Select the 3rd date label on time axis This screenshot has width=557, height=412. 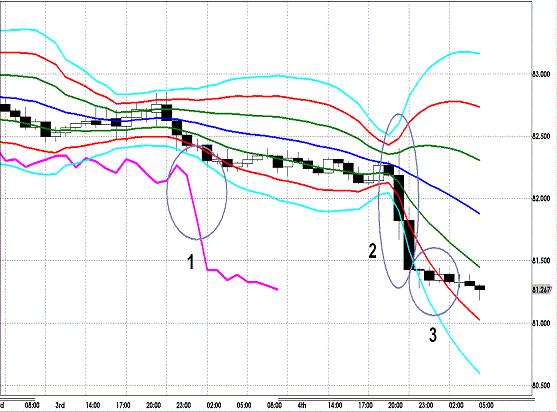(60, 405)
